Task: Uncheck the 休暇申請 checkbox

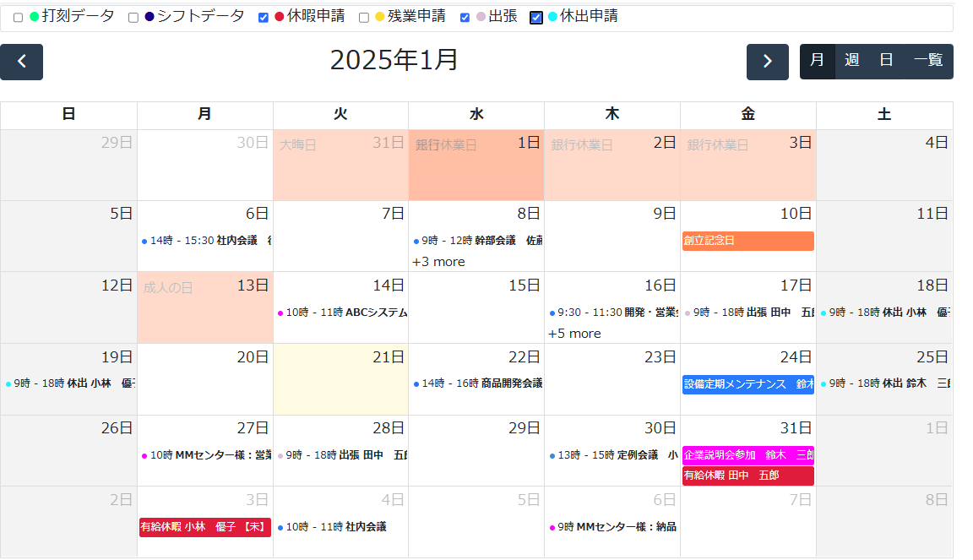Action: [264, 18]
